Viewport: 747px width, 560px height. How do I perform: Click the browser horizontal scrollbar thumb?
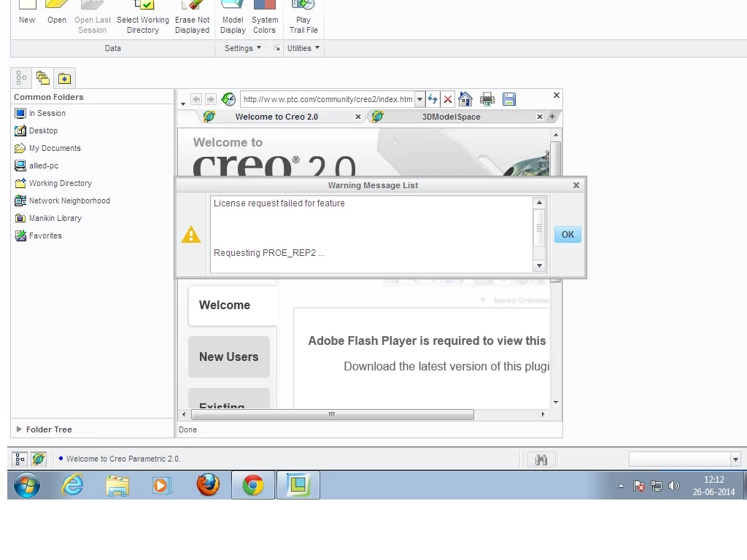click(x=332, y=414)
